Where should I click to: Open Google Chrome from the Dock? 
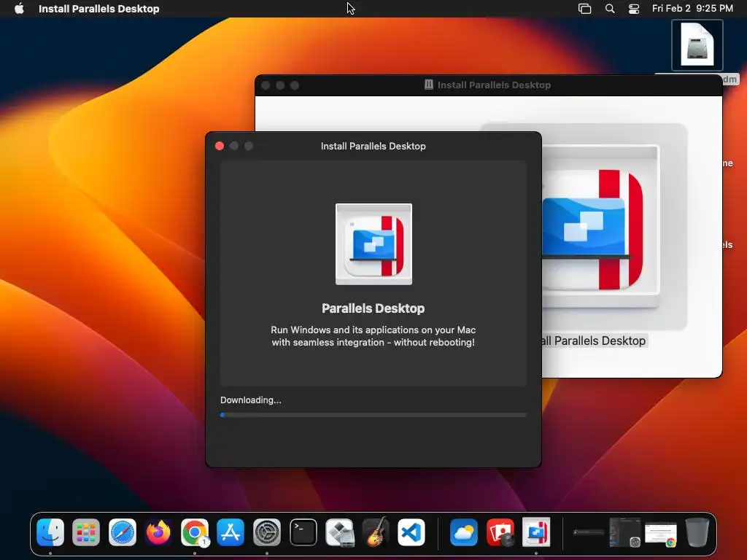(194, 532)
